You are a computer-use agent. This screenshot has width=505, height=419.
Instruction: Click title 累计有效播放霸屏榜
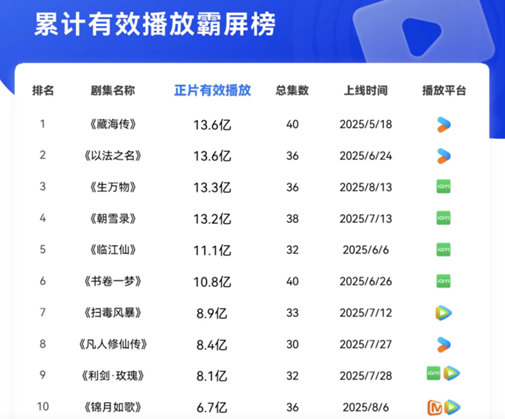tap(155, 24)
